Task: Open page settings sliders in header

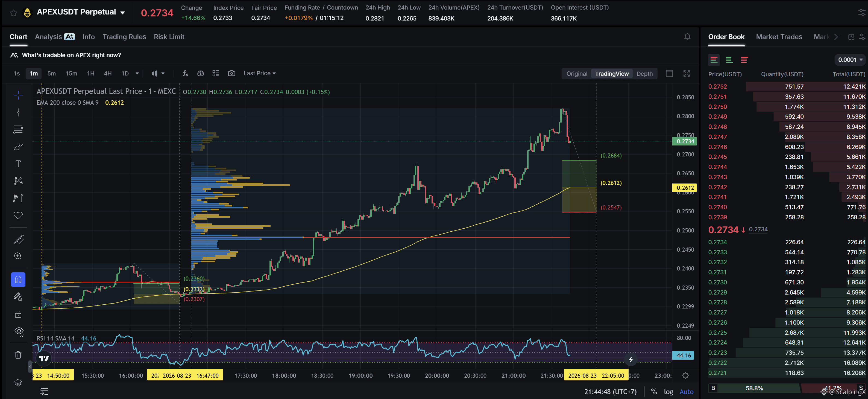Action: tap(862, 13)
